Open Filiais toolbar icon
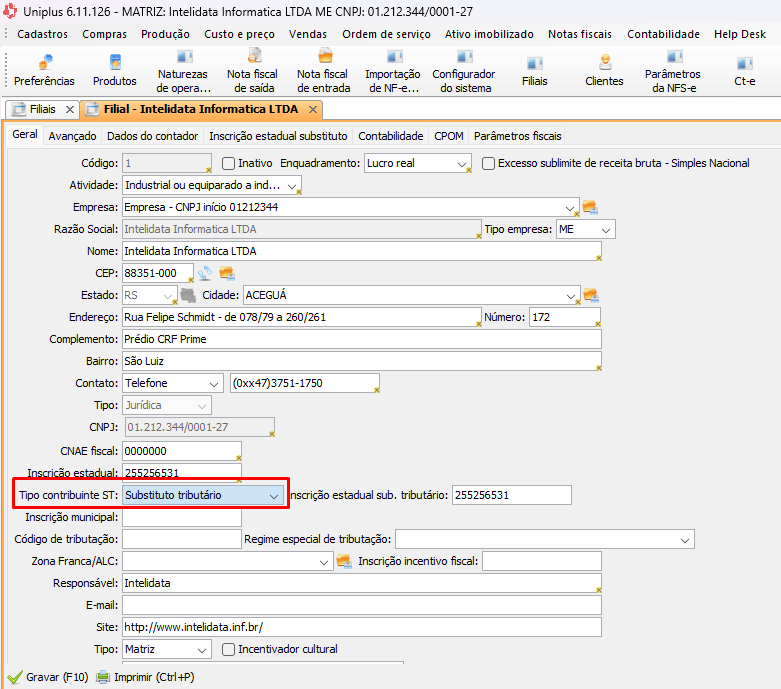 coord(534,63)
